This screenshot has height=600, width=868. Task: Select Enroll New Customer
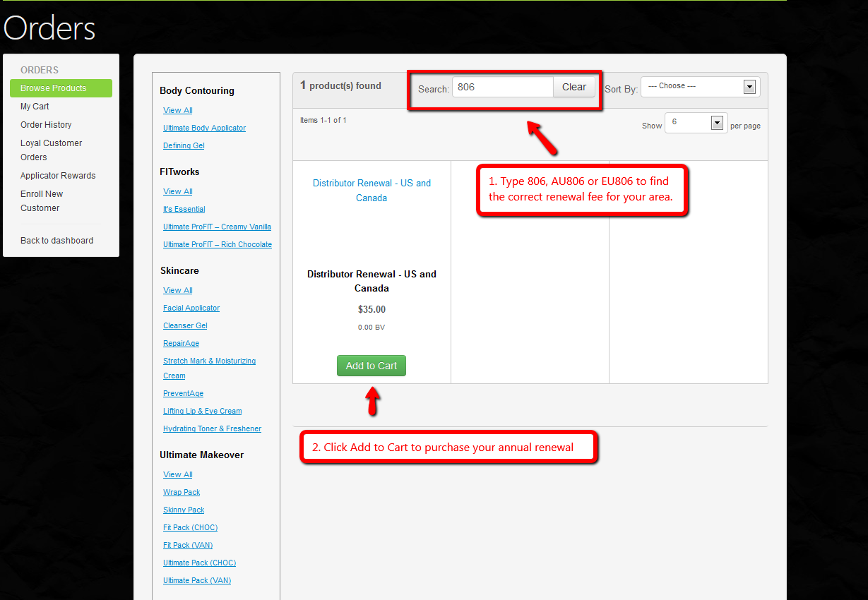(41, 200)
